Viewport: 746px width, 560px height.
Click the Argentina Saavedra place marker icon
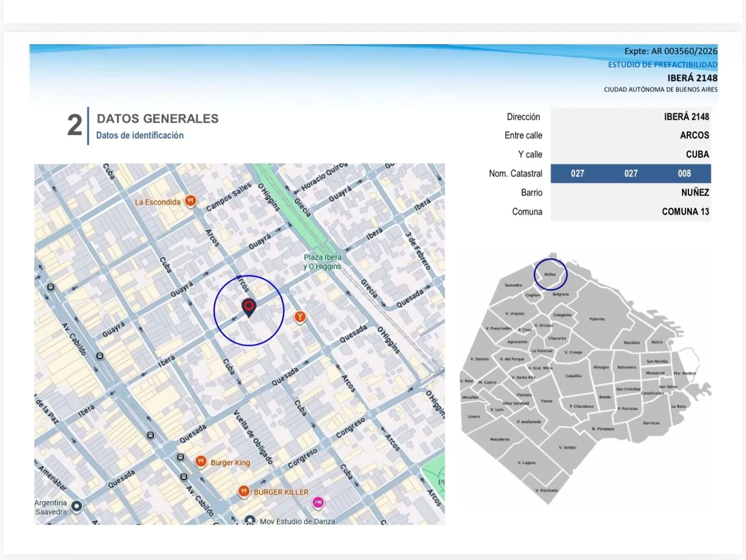pos(77,506)
